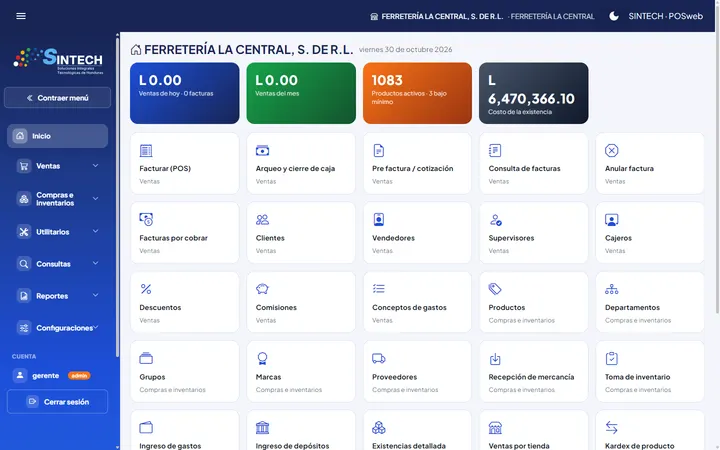Go to Inicio in sidebar
720x450 pixels.
pos(57,136)
